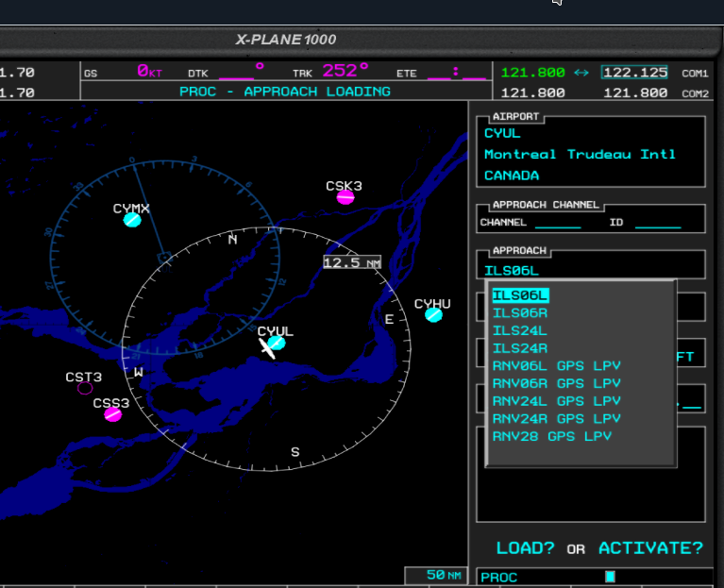Screen dimensions: 724x588
Task: Click the COM1 frequency swap arrow
Action: (581, 73)
